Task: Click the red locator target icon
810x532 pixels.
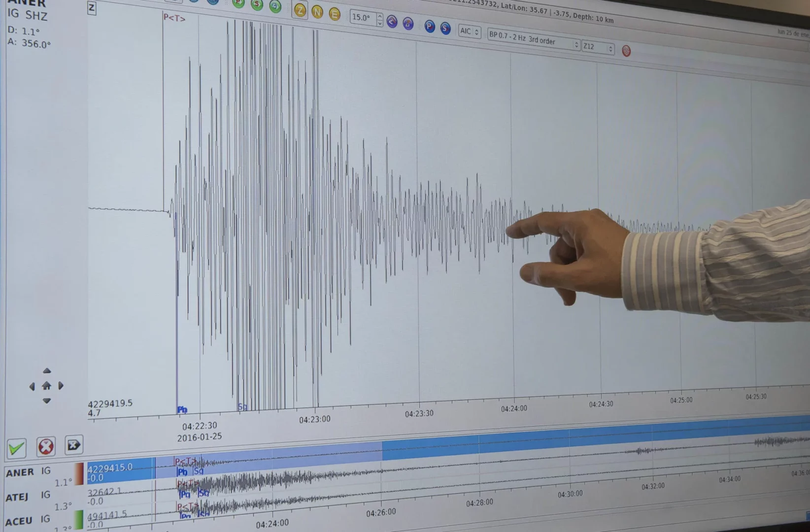Action: [626, 51]
